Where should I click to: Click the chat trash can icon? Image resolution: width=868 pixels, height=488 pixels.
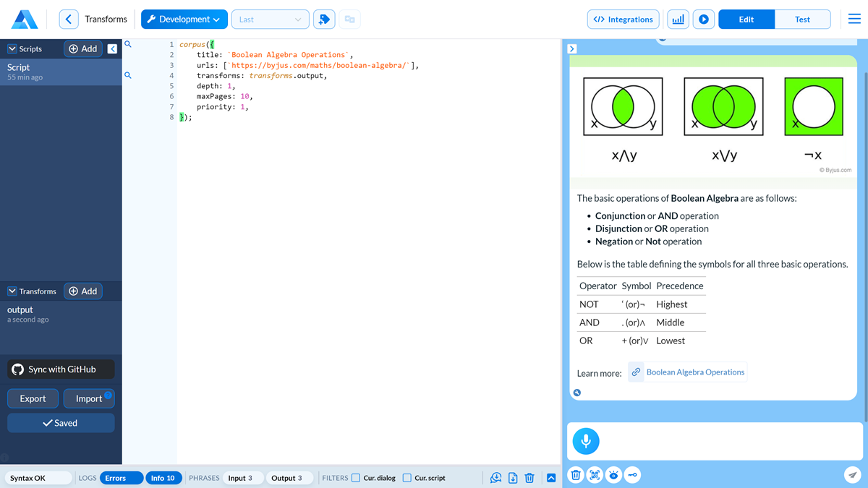click(x=576, y=475)
